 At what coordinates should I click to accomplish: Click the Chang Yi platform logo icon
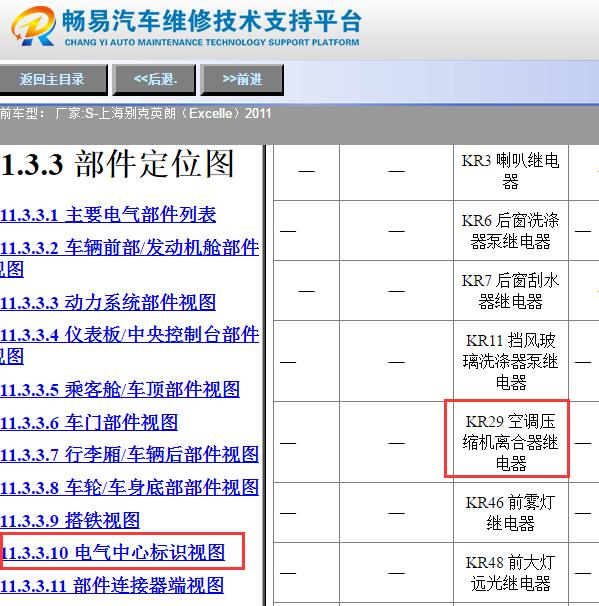[33, 26]
